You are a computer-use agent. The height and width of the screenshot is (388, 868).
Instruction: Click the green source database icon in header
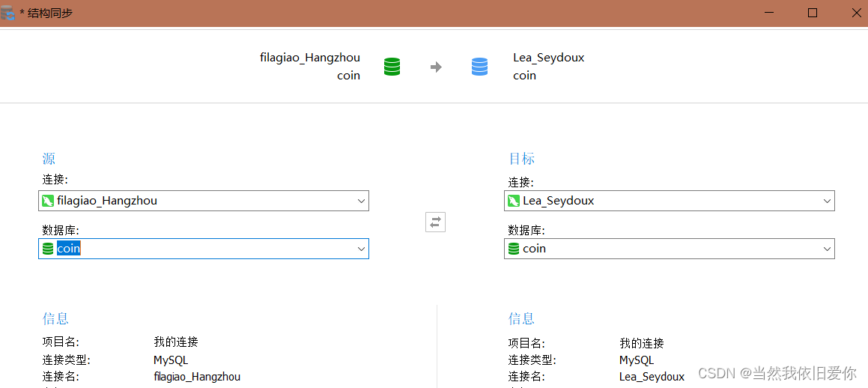pyautogui.click(x=392, y=67)
